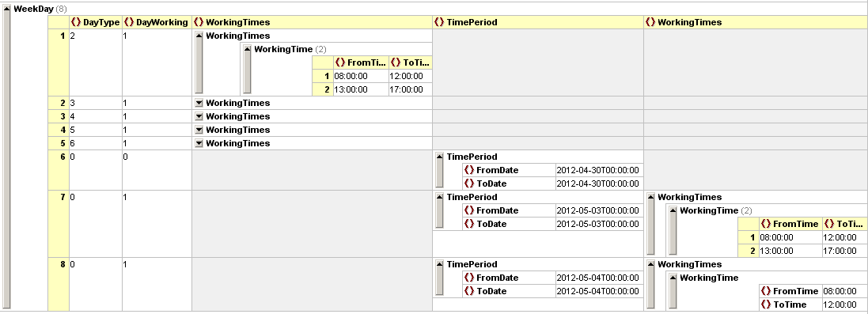Select the 2012-04-30 FromDate value cell
Image resolution: width=868 pixels, height=314 pixels.
599,171
